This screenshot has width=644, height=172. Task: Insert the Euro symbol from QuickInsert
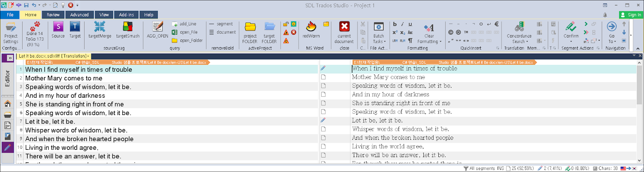496,24
